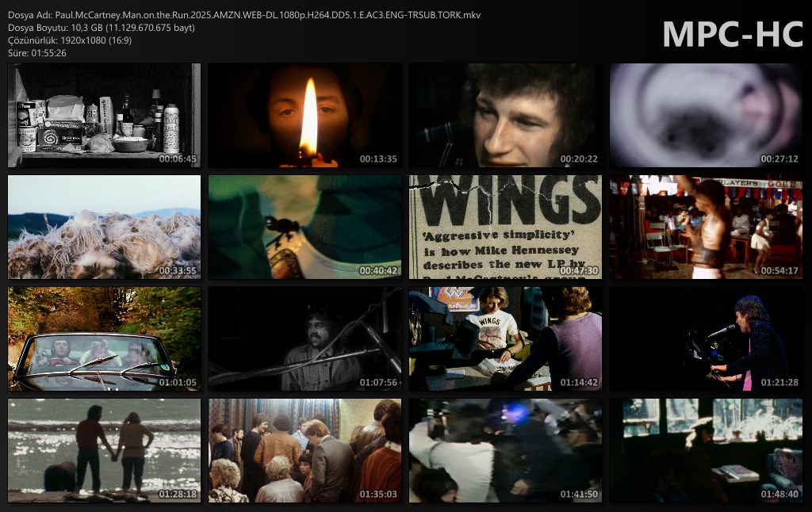The image size is (812, 512).
Task: Click the MPC-HC logo in the header
Action: [x=732, y=33]
